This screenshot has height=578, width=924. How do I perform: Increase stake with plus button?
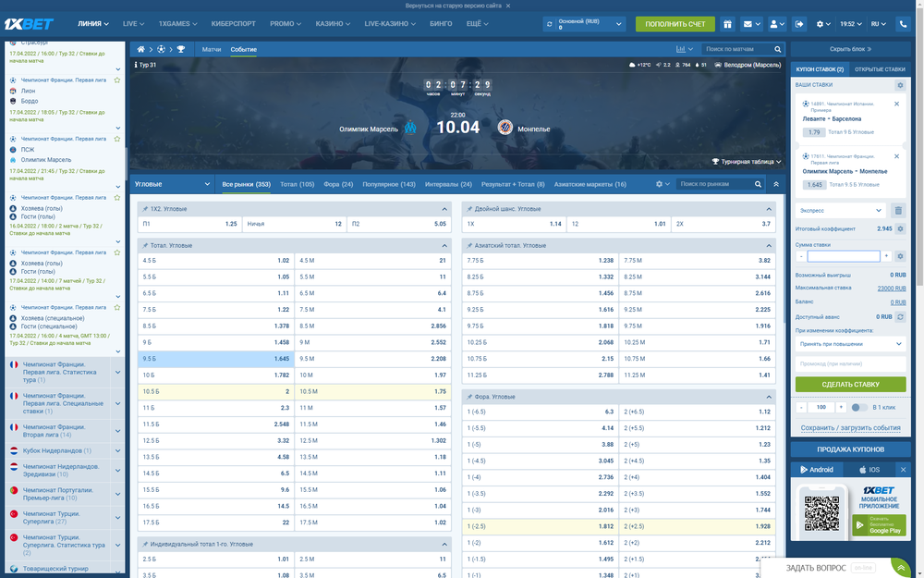tap(886, 256)
